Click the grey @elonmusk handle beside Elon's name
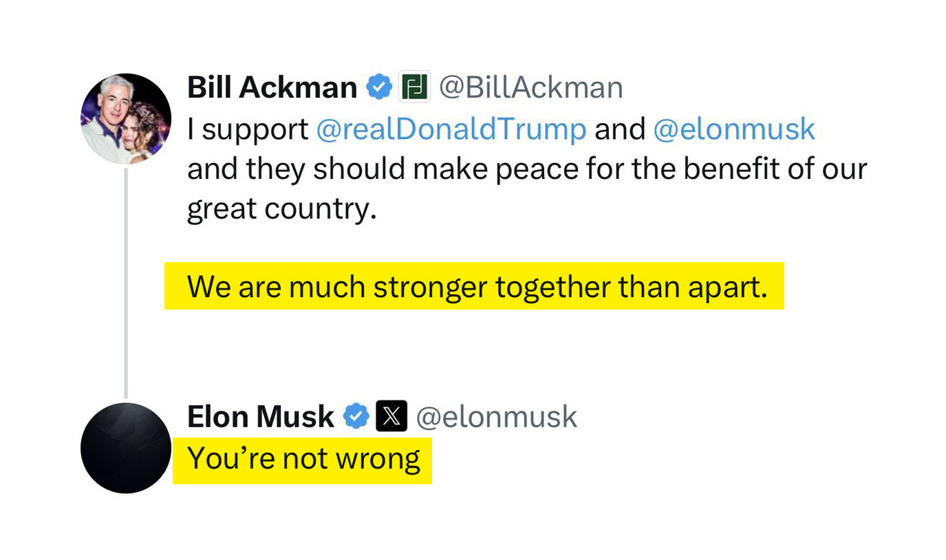The width and height of the screenshot is (946, 560). tap(497, 417)
